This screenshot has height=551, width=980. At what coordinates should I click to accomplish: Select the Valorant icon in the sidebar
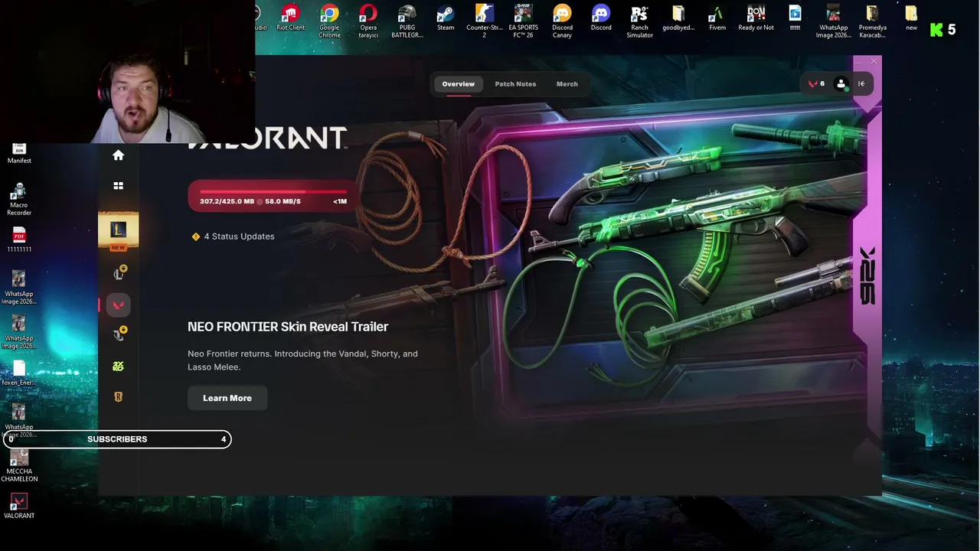coord(118,305)
